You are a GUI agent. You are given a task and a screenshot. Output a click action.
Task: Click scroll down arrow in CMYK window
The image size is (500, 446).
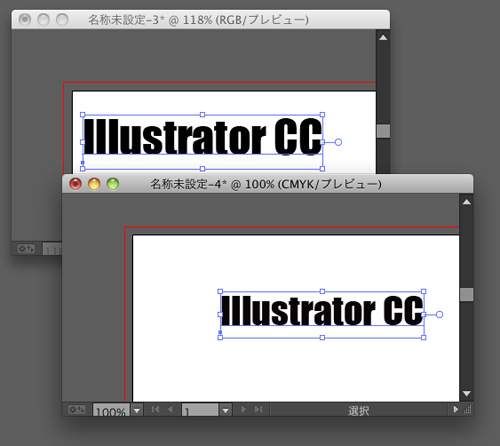467,393
